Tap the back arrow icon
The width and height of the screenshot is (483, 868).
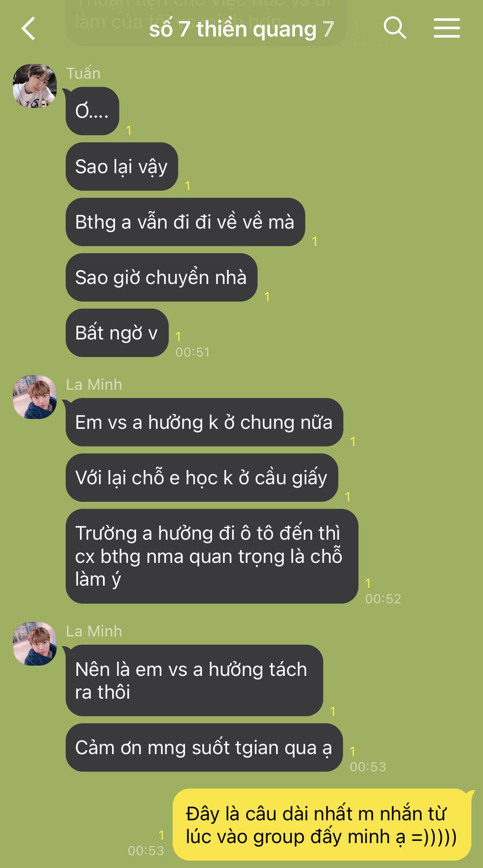point(28,28)
